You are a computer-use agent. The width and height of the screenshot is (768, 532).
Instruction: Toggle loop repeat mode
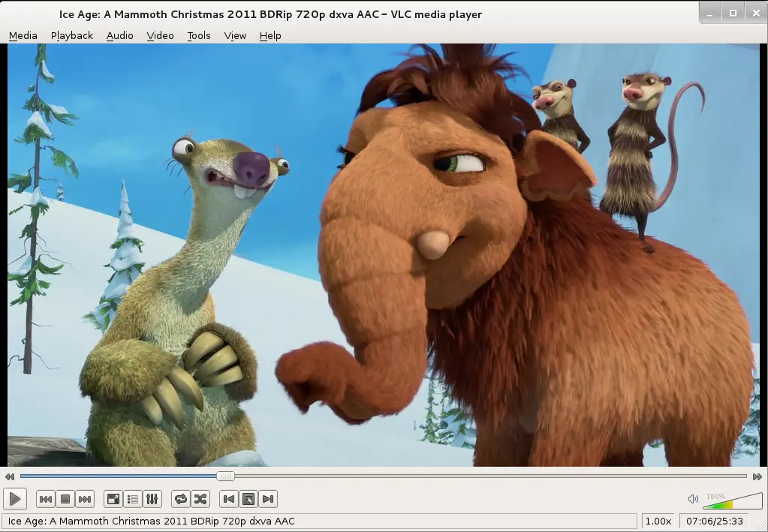click(181, 499)
